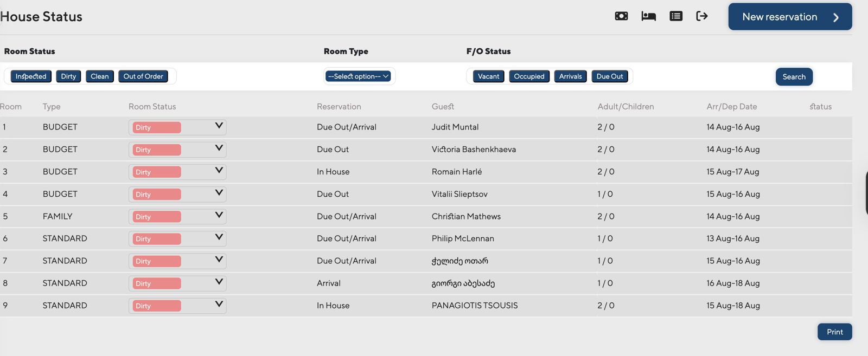Open the bed rooms icon

tap(648, 16)
